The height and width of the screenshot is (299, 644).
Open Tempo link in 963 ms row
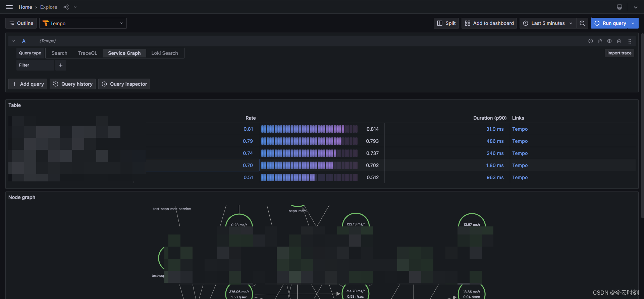coord(520,177)
